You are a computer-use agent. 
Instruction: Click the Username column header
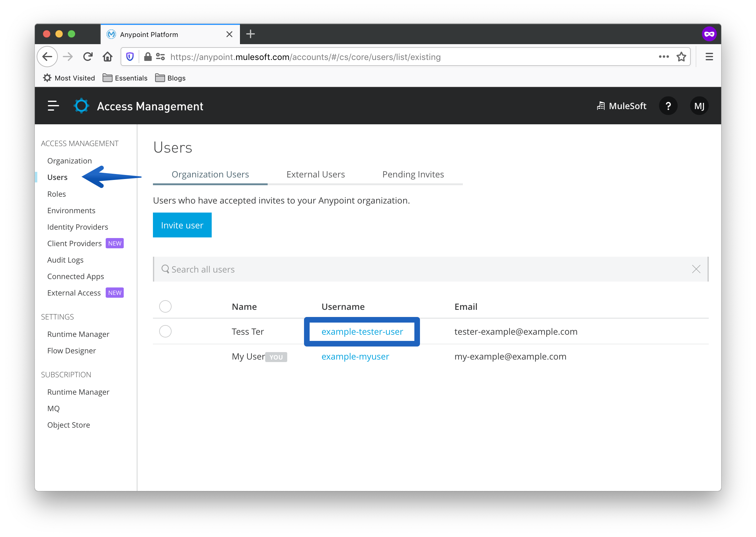pyautogui.click(x=343, y=306)
